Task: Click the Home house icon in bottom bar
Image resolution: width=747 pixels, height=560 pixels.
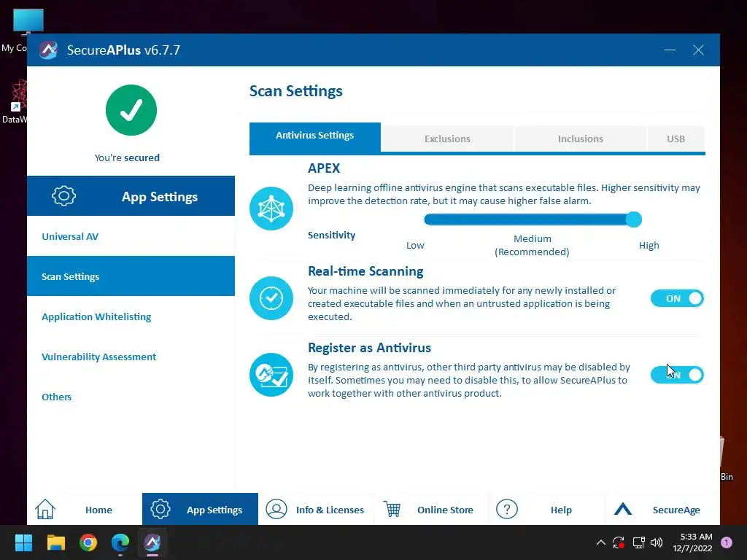Action: (45, 509)
